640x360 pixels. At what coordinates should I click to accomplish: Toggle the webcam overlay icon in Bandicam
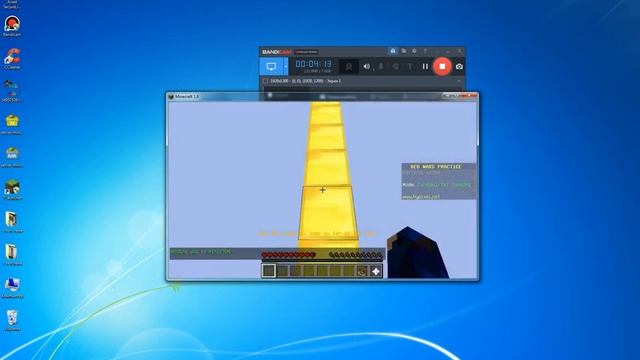(x=349, y=67)
